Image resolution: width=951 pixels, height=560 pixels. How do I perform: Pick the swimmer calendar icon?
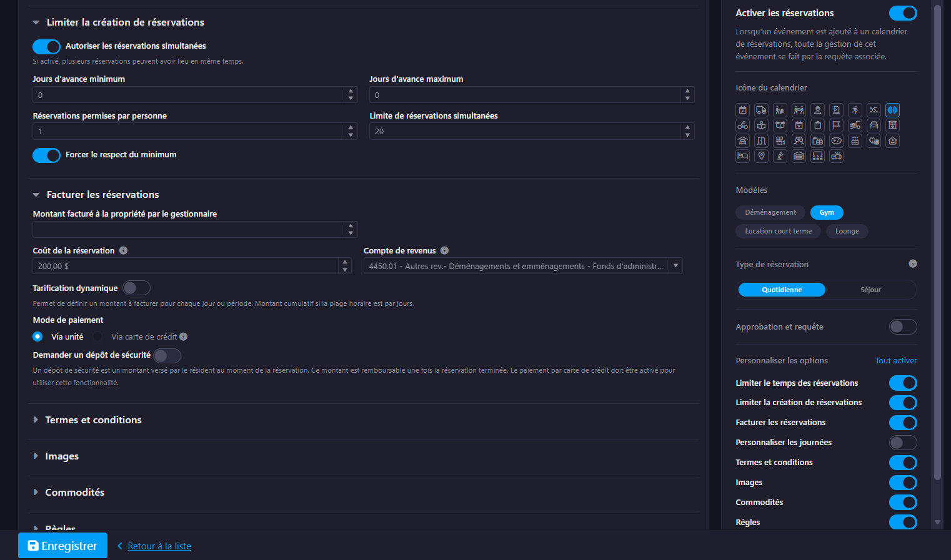point(874,110)
